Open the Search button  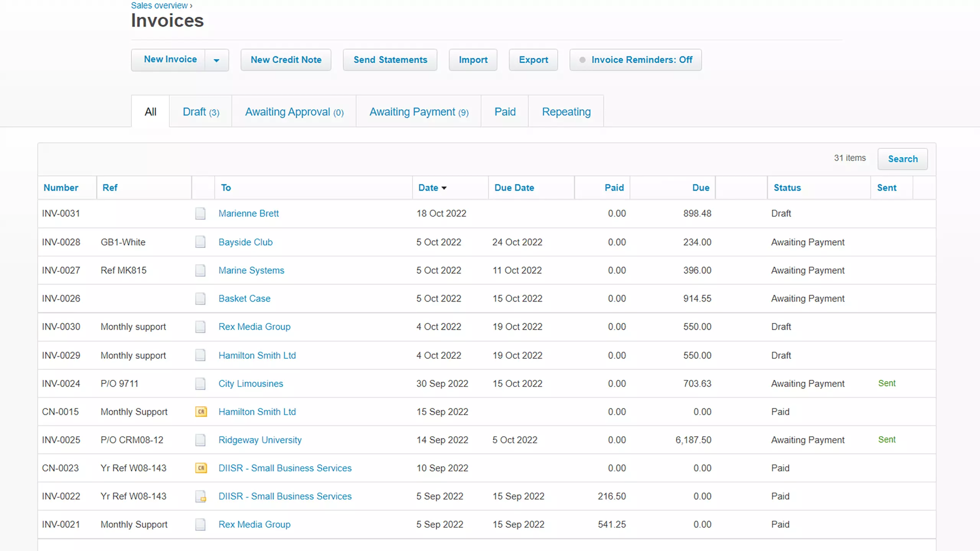[903, 159]
